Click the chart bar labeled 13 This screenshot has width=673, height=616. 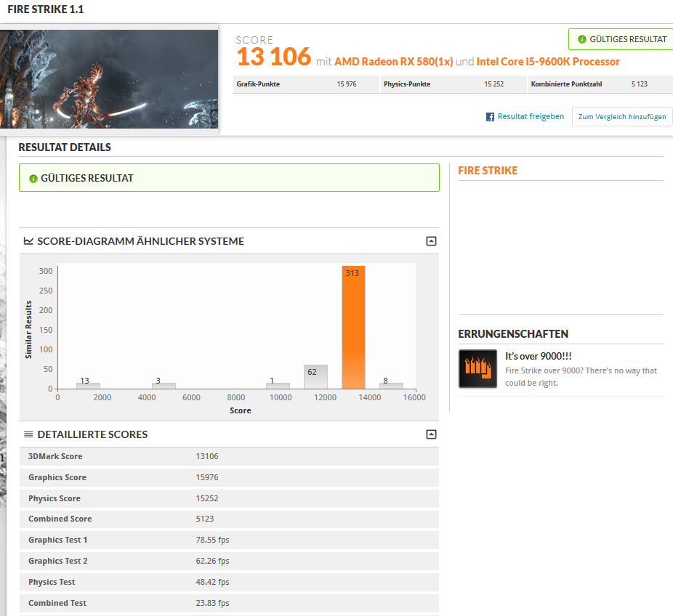coord(88,386)
